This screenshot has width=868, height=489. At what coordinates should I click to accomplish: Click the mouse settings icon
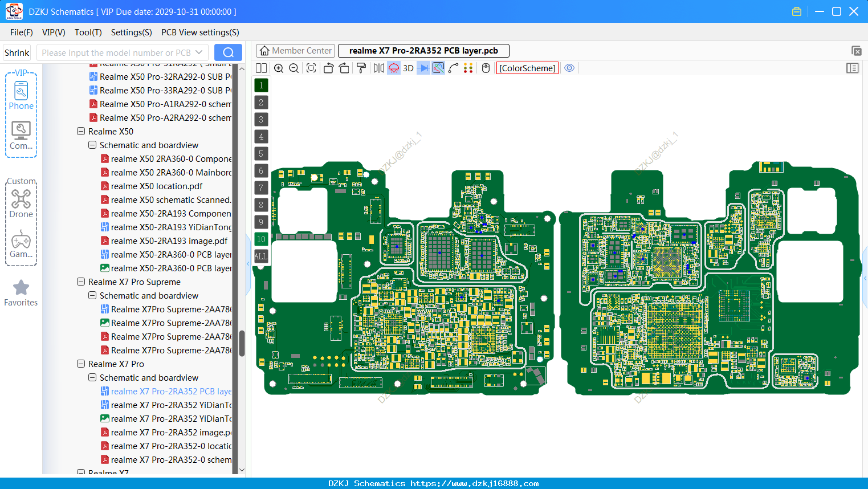tap(486, 68)
